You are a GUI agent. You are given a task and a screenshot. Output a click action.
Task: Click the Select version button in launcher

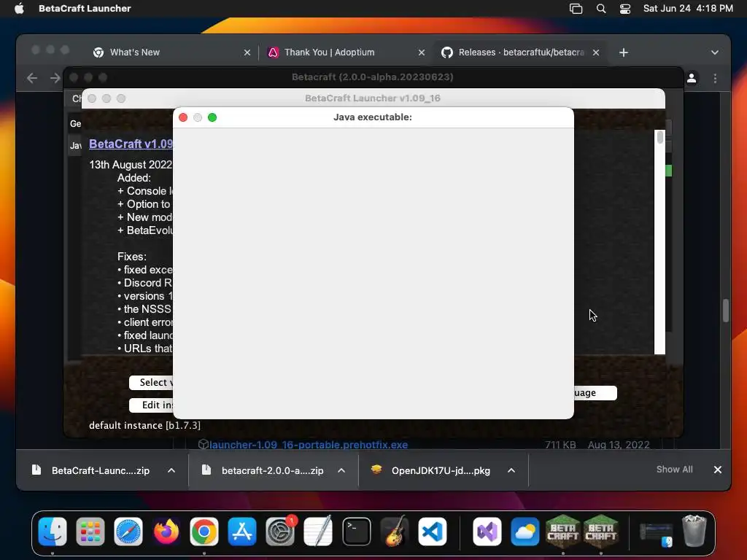pyautogui.click(x=151, y=382)
